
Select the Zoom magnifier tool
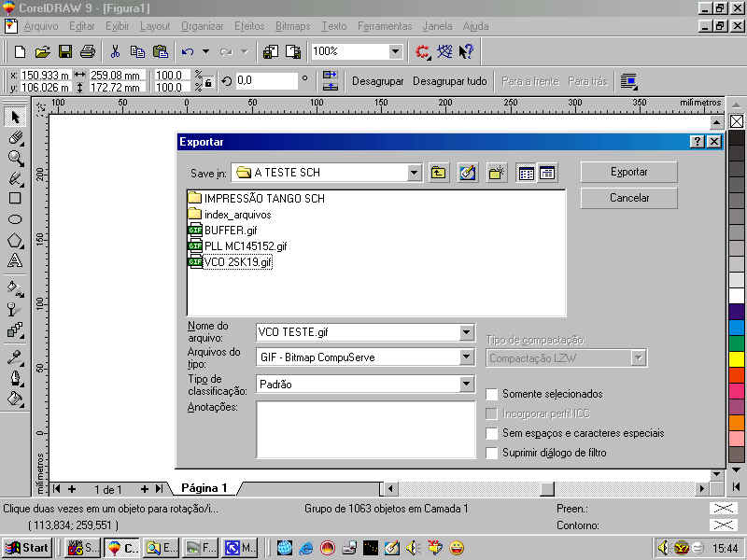pos(15,158)
